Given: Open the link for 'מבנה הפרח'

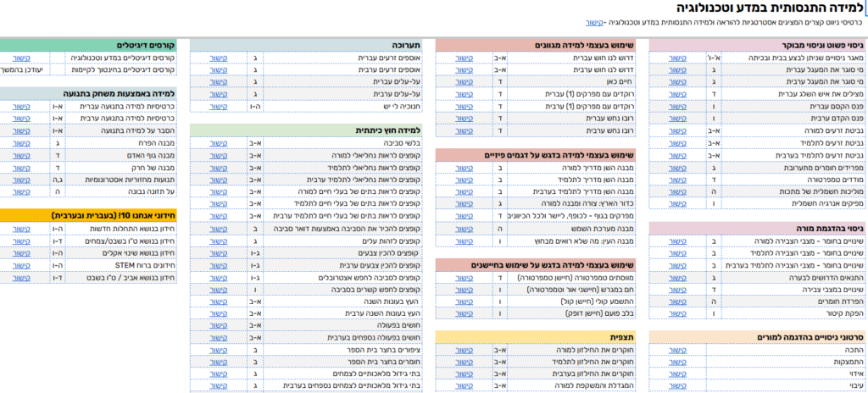Looking at the screenshot, I should [21, 143].
